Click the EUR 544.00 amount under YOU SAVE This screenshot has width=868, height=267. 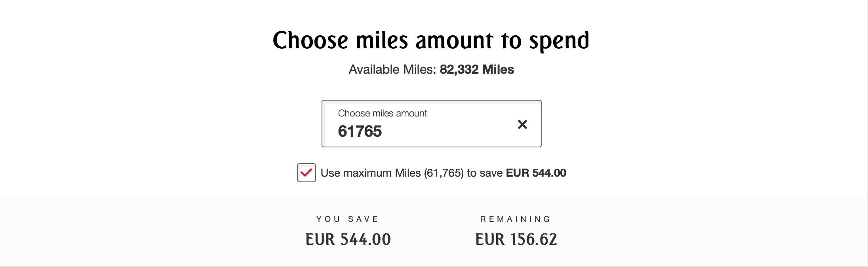coord(348,239)
